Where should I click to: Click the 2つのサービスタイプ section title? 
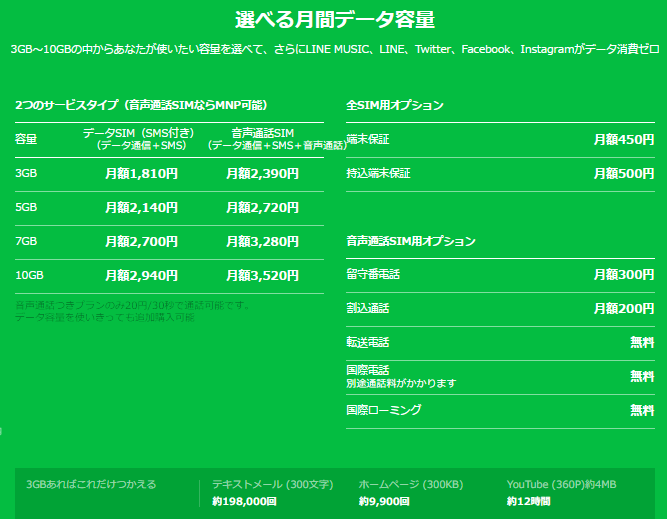141,105
